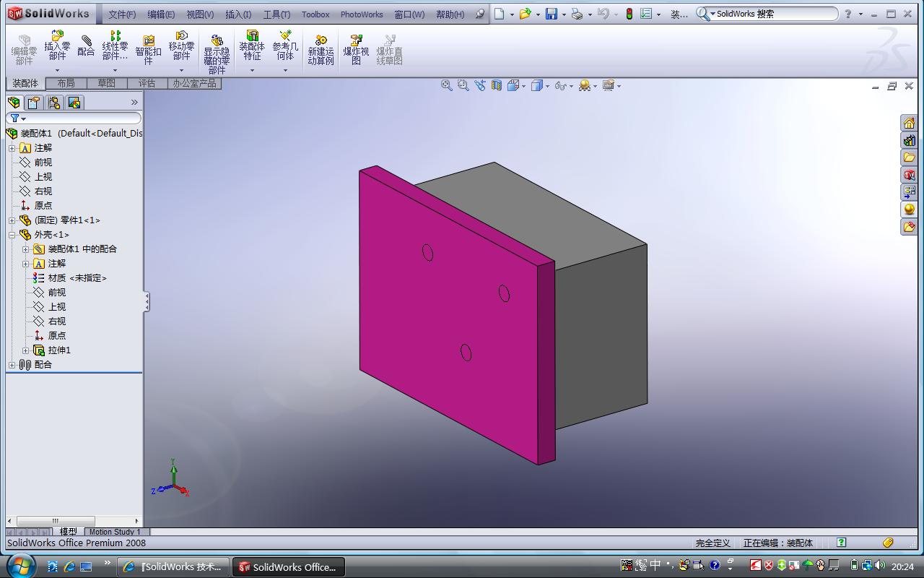This screenshot has width=924, height=578.
Task: Click the New document icon
Action: click(499, 14)
